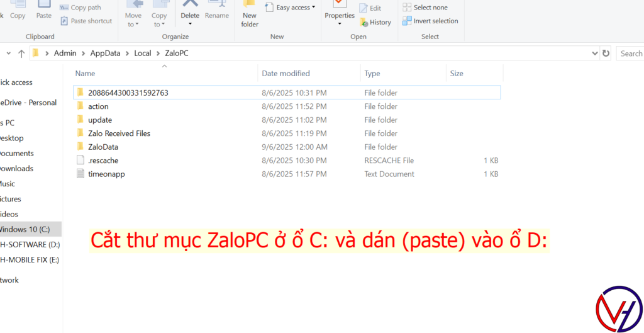Open the Easy access dropdown

pos(291,8)
